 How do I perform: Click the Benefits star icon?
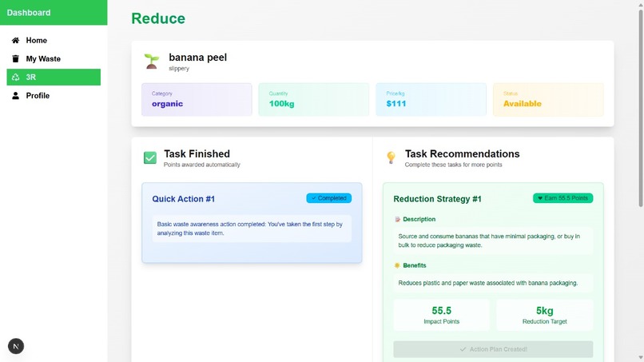397,265
